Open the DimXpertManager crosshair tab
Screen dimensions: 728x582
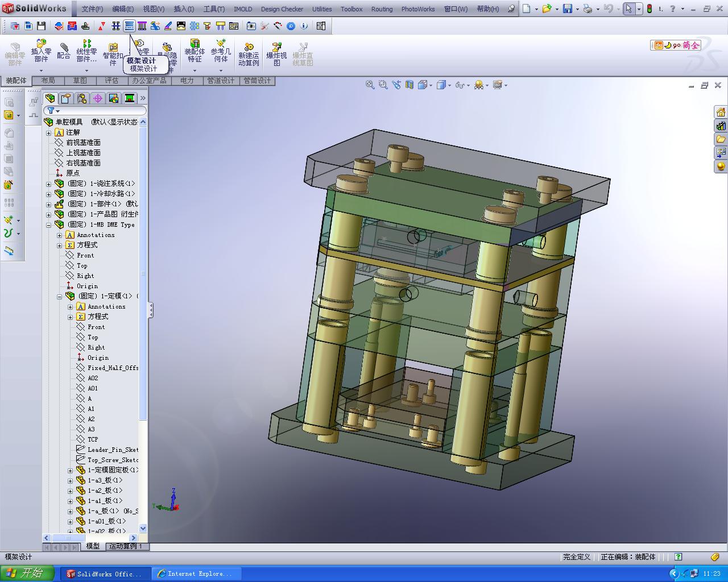[98, 98]
